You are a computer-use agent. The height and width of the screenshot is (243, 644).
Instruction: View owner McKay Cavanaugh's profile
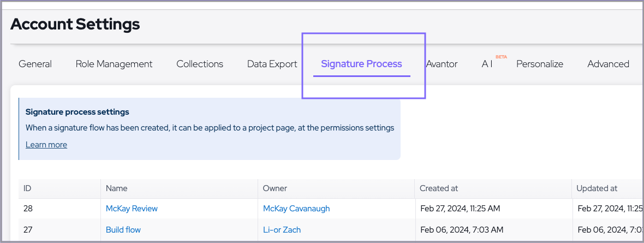tap(296, 209)
